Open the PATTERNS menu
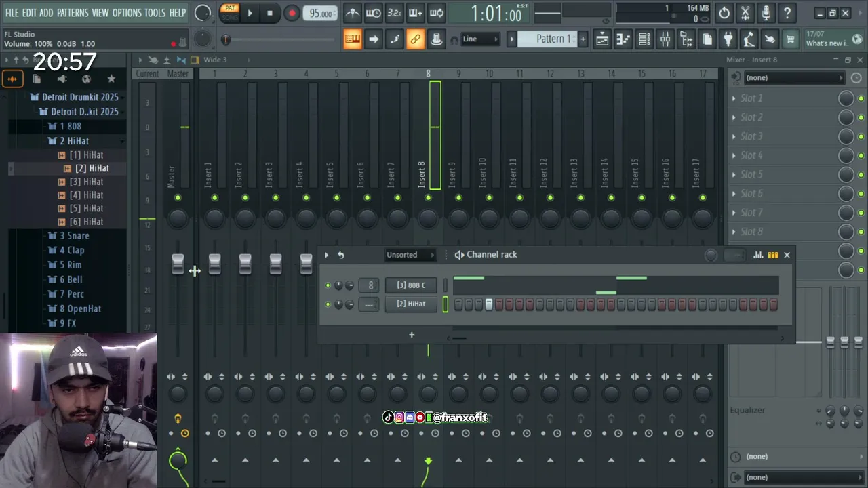Image resolution: width=868 pixels, height=488 pixels. coord(73,13)
